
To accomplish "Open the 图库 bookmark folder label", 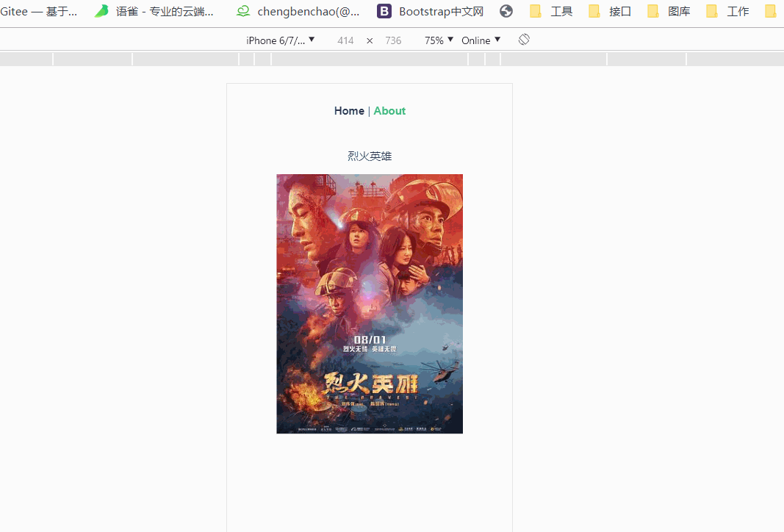I will (x=679, y=12).
